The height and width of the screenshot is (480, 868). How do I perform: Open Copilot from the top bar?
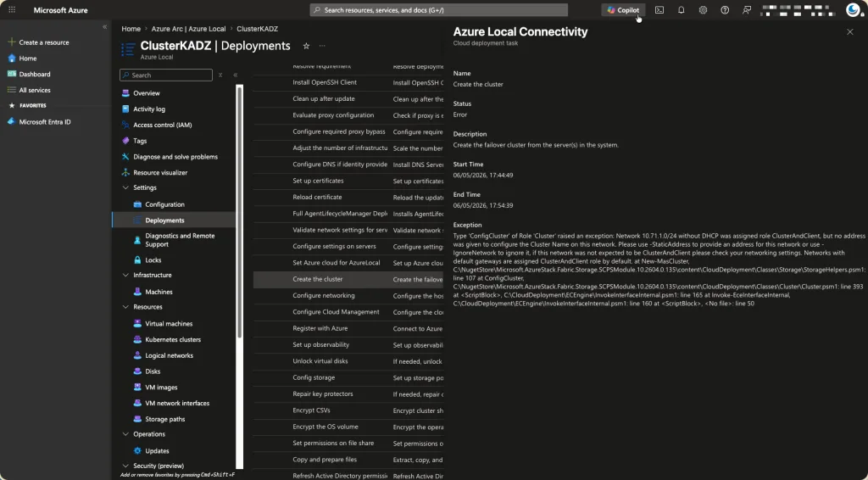coord(623,10)
